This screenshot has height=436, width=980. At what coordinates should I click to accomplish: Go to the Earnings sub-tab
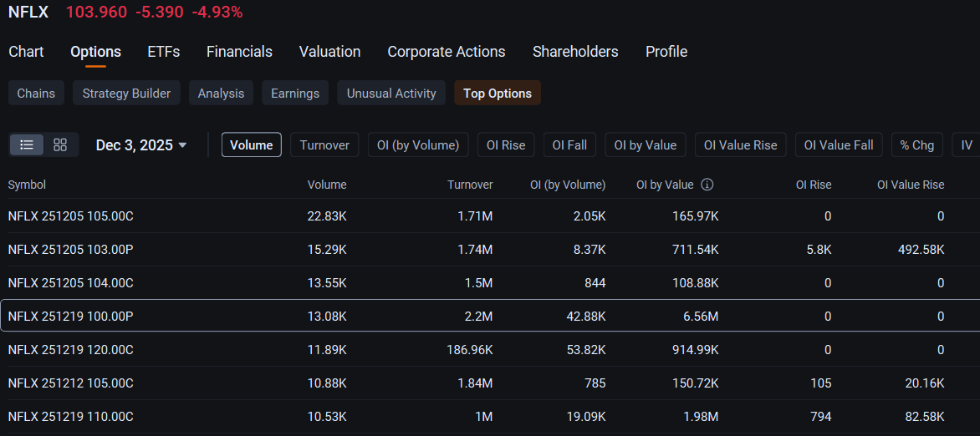[x=295, y=93]
